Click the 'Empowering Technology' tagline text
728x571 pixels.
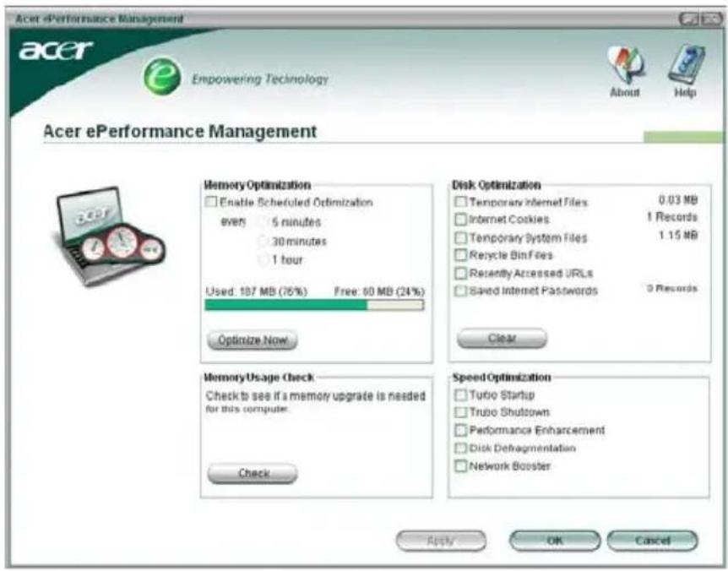[x=260, y=79]
